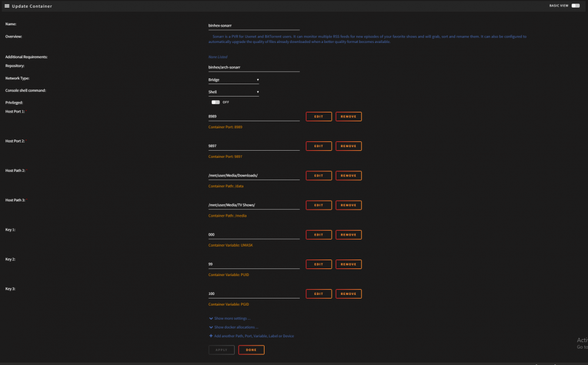Focus the Key 3 field with 100

pyautogui.click(x=254, y=294)
